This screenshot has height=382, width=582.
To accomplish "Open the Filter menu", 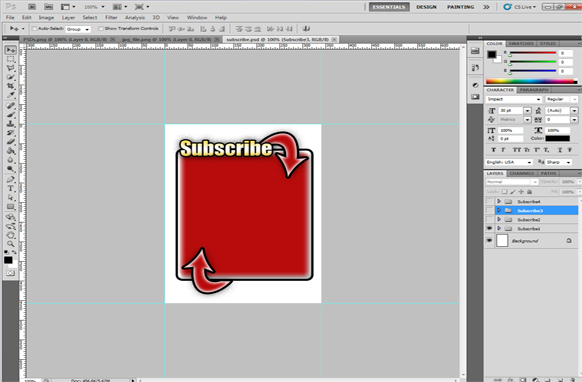I will 111,17.
